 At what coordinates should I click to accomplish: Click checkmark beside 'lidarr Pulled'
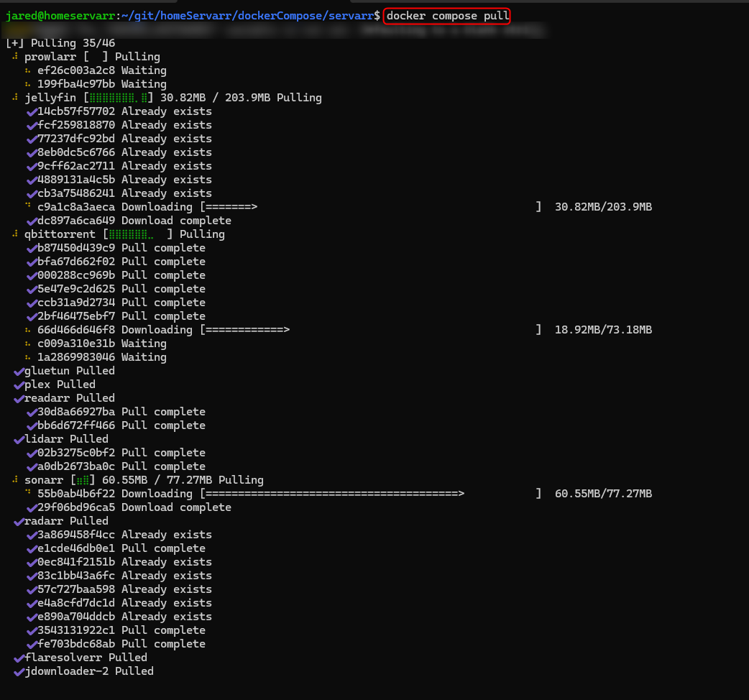pyautogui.click(x=19, y=440)
